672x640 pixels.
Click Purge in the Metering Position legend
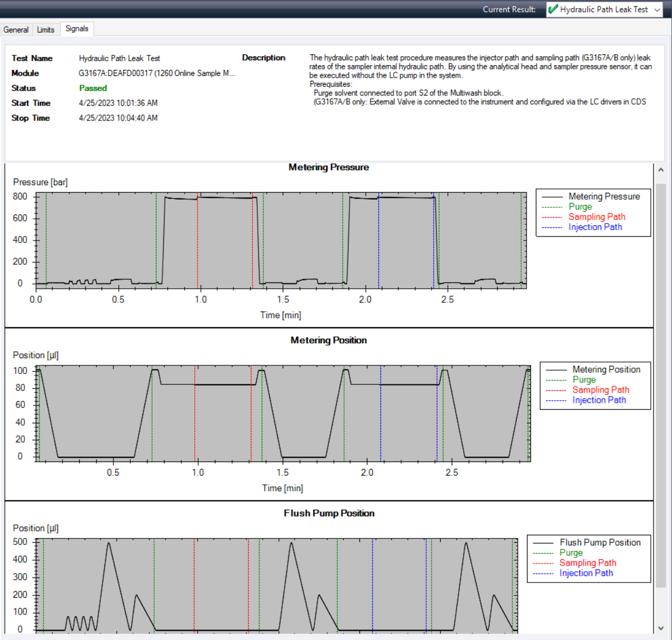[584, 379]
